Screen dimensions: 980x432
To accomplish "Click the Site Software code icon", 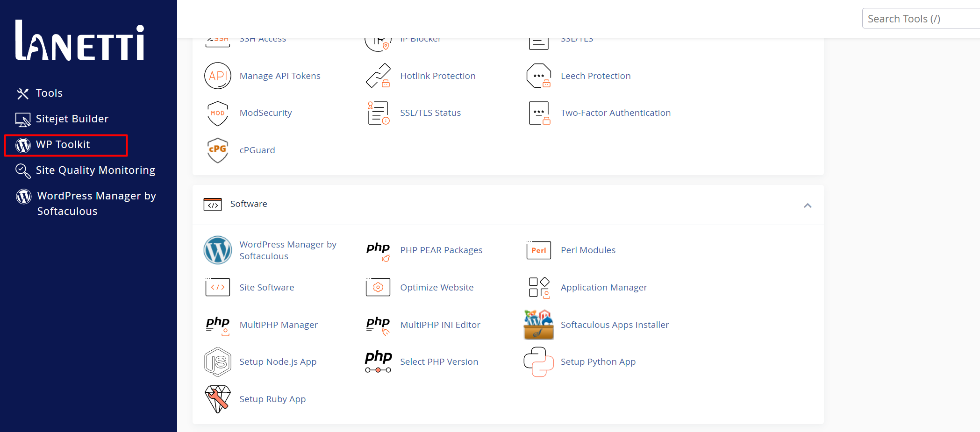I will 218,287.
